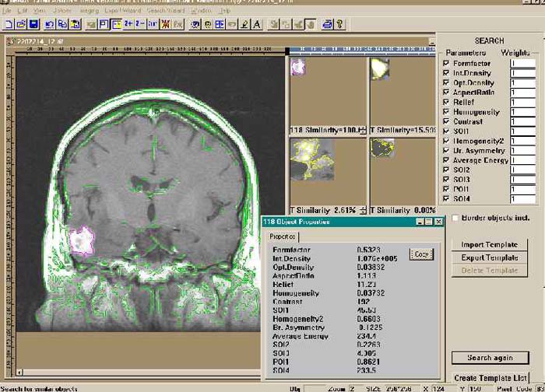Select the Properties tab in Object Properties

coord(283,236)
